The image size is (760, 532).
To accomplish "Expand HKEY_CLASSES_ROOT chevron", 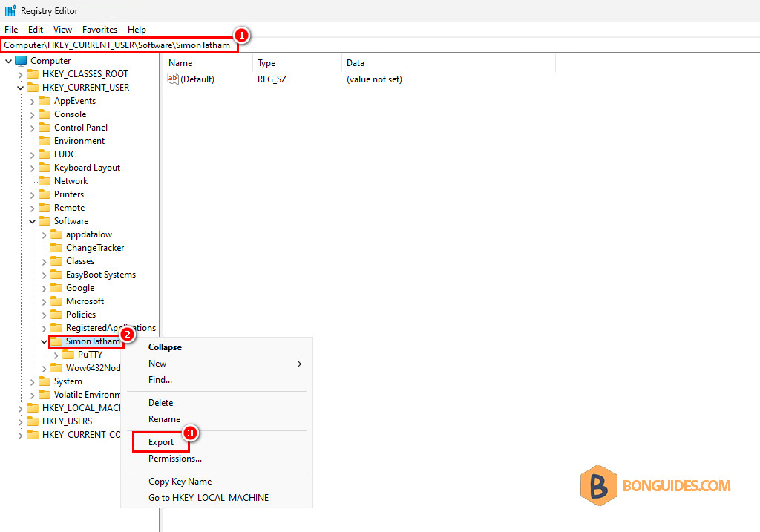I will [20, 75].
